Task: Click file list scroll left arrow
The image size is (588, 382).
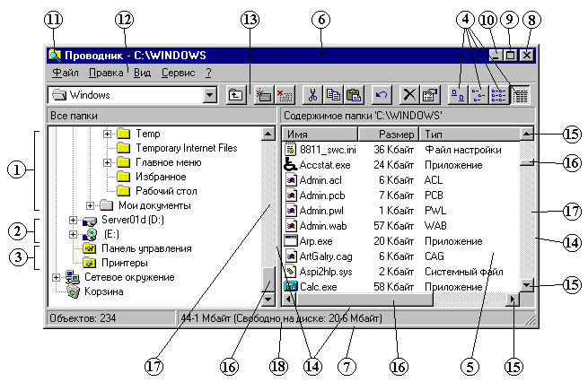Action: point(289,300)
